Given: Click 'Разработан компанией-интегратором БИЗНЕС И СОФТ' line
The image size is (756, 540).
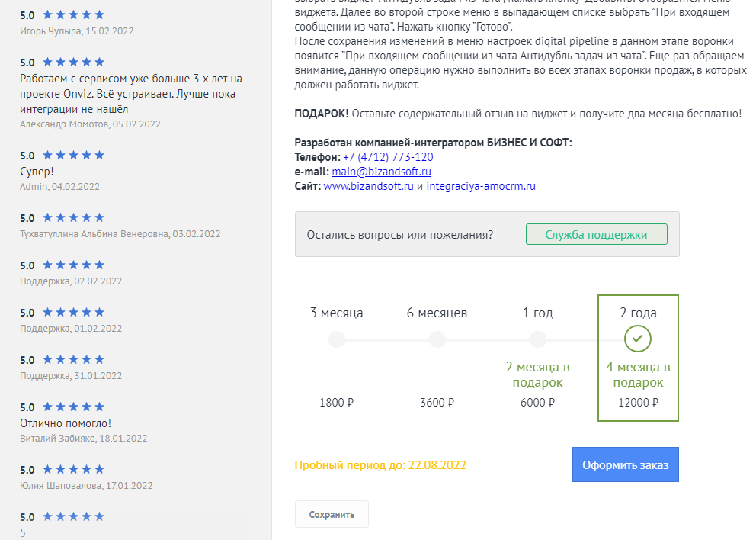Looking at the screenshot, I should [x=433, y=143].
